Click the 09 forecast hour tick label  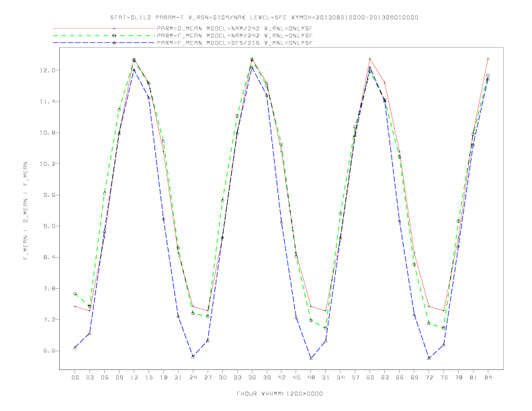(119, 377)
